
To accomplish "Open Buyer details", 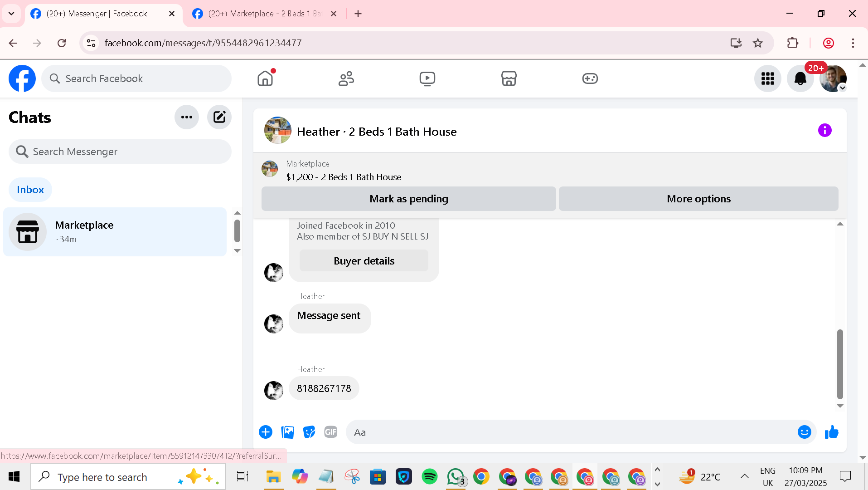I will pyautogui.click(x=364, y=261).
